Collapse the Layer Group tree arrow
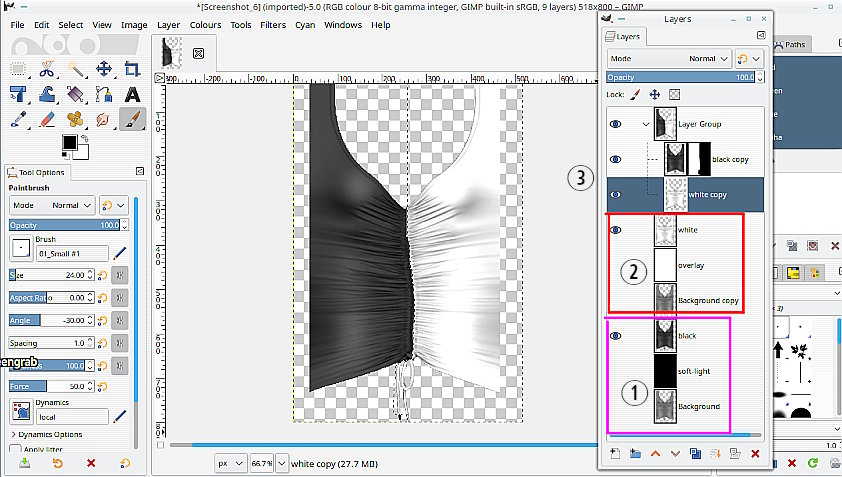This screenshot has width=842, height=477. pyautogui.click(x=646, y=124)
